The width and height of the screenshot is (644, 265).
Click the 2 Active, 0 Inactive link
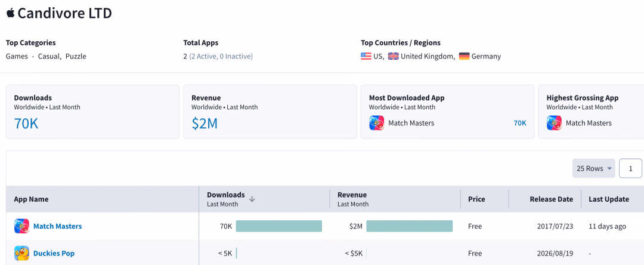pyautogui.click(x=221, y=56)
